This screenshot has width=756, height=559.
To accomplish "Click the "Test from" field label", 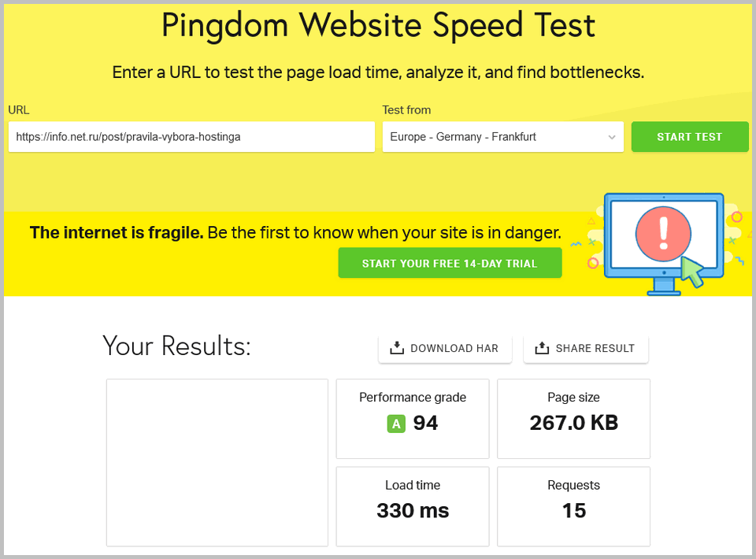I will pyautogui.click(x=406, y=110).
